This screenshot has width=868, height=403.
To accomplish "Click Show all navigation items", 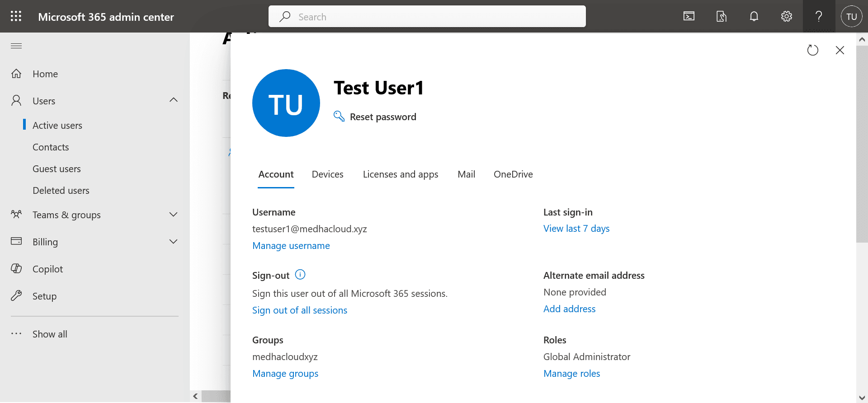I will [50, 334].
